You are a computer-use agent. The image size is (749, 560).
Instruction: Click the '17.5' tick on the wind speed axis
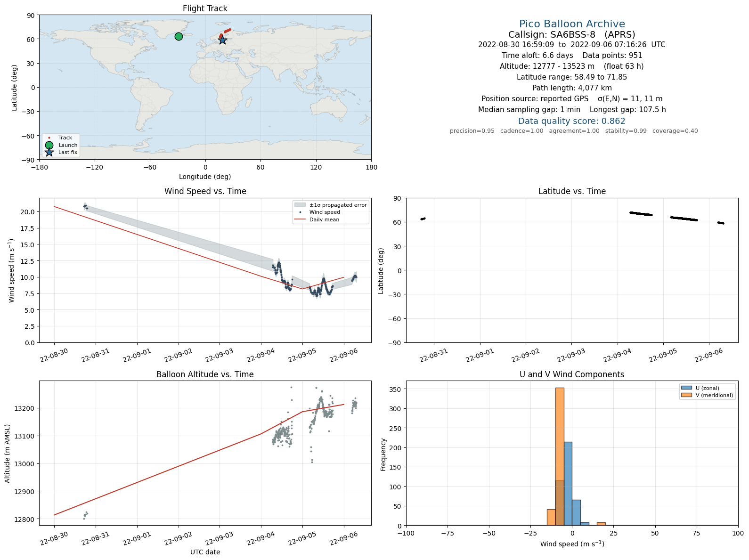[x=28, y=228]
